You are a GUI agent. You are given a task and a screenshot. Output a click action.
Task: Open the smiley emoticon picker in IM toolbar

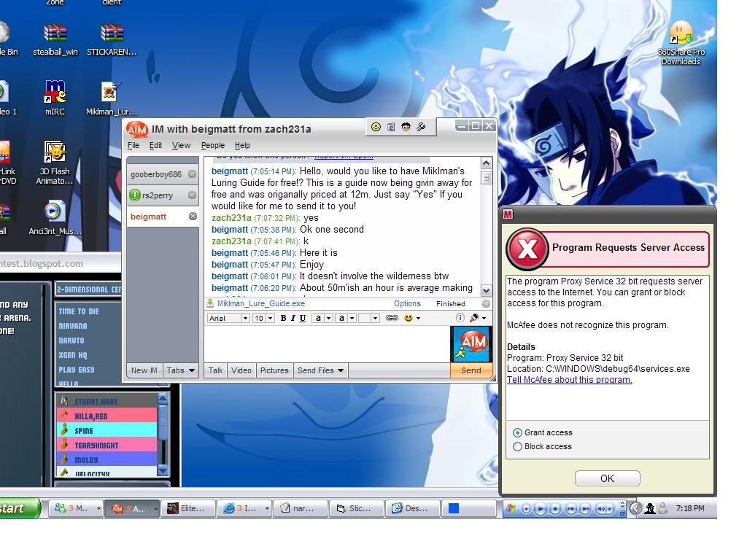click(x=409, y=318)
